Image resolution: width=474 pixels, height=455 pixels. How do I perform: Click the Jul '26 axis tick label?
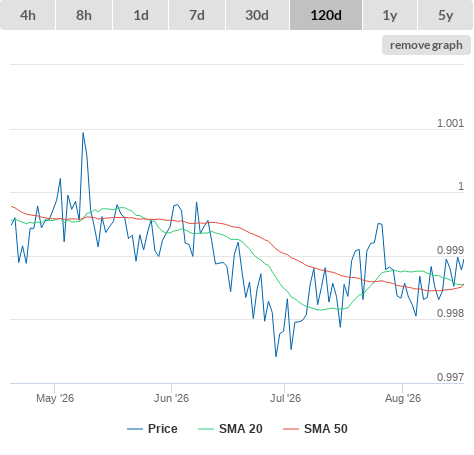[x=285, y=398]
